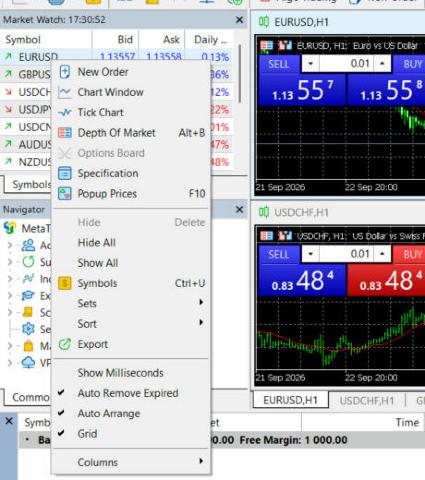Click BUY on the EURUSD chart

point(410,64)
